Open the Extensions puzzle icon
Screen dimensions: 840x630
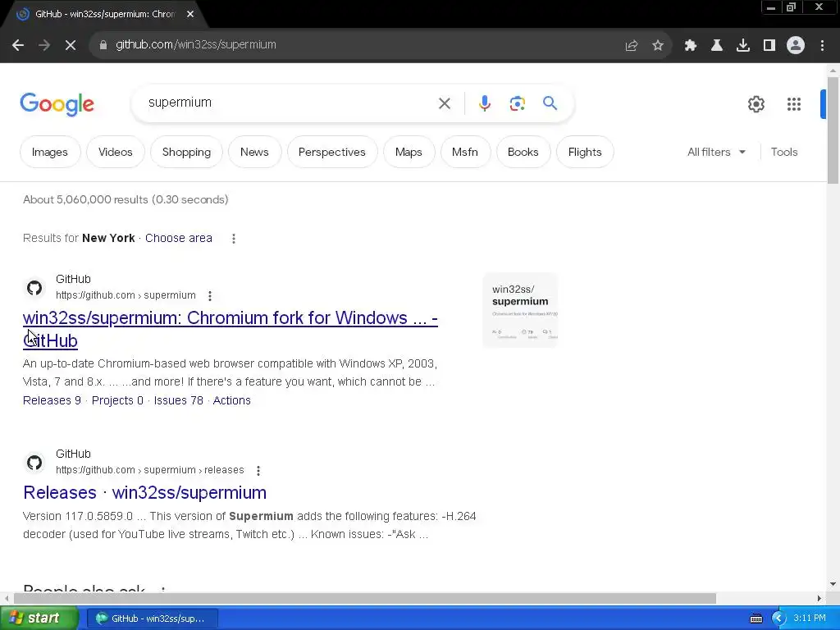pos(691,46)
